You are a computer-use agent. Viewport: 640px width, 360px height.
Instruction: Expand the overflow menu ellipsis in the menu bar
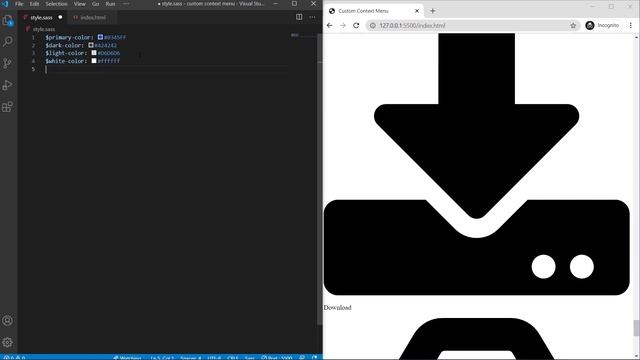click(126, 4)
